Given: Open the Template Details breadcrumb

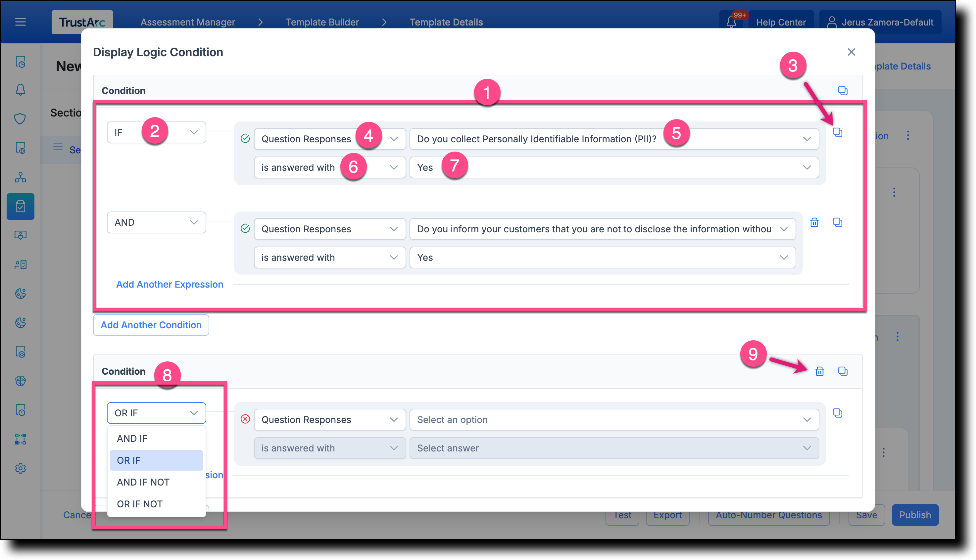Looking at the screenshot, I should tap(446, 22).
